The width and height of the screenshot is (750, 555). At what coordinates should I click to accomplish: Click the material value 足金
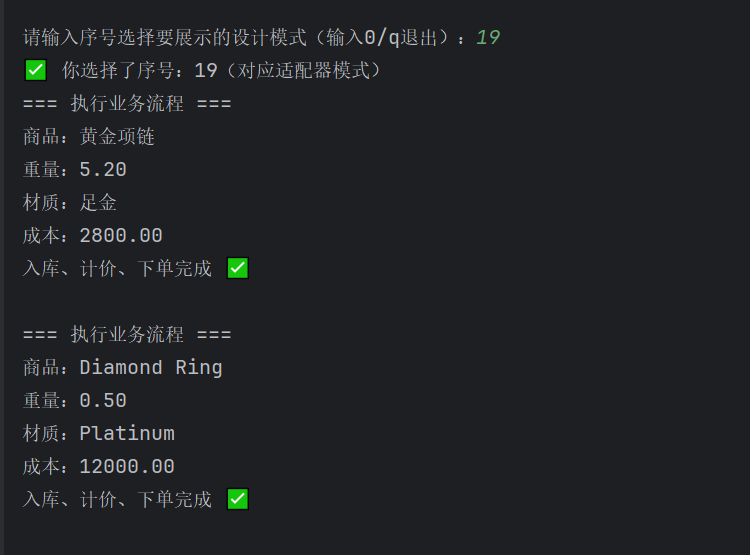click(x=98, y=203)
